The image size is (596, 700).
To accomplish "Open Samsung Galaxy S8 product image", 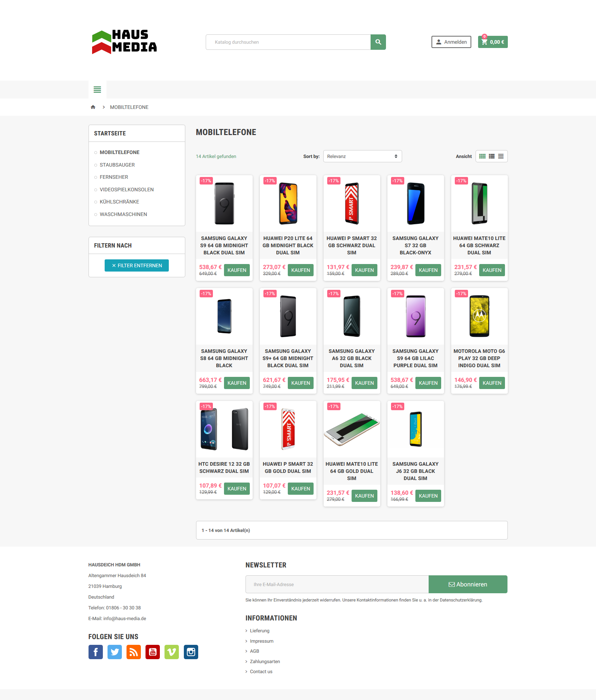I will pyautogui.click(x=224, y=316).
